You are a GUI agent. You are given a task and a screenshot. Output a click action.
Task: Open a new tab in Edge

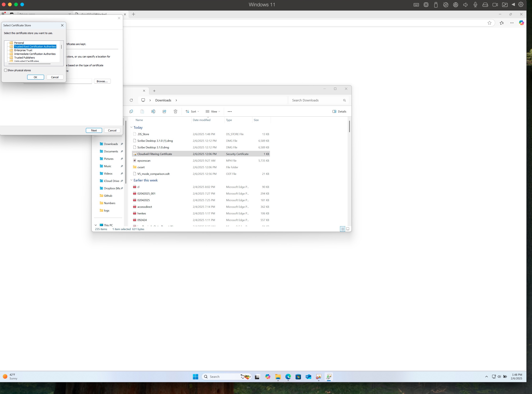pyautogui.click(x=134, y=14)
